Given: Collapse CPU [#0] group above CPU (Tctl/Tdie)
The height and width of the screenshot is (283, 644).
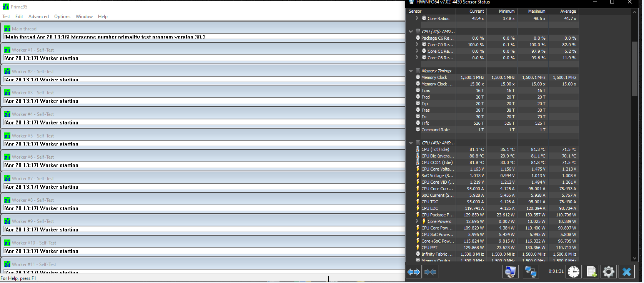Looking at the screenshot, I should pyautogui.click(x=411, y=143).
